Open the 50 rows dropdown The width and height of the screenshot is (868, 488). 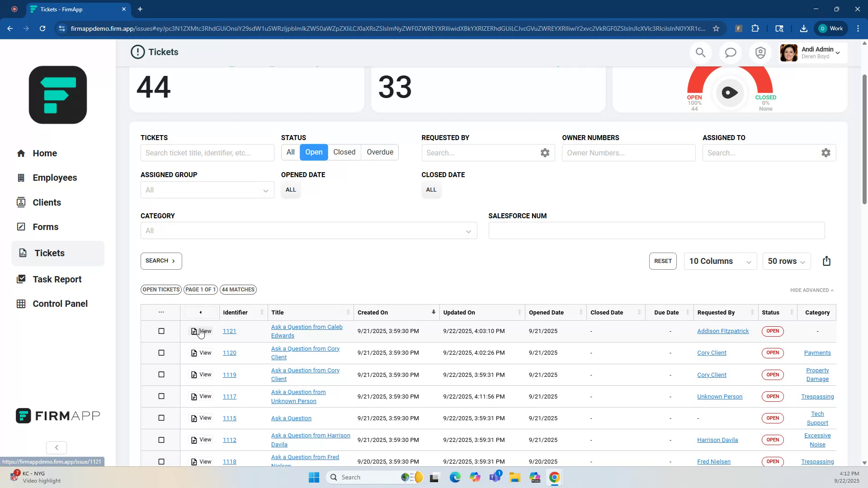coord(786,261)
